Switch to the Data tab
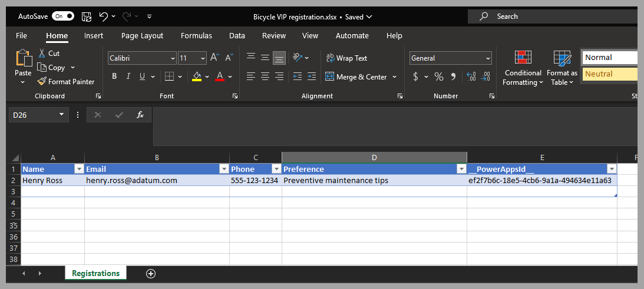Image resolution: width=644 pixels, height=289 pixels. [x=237, y=36]
